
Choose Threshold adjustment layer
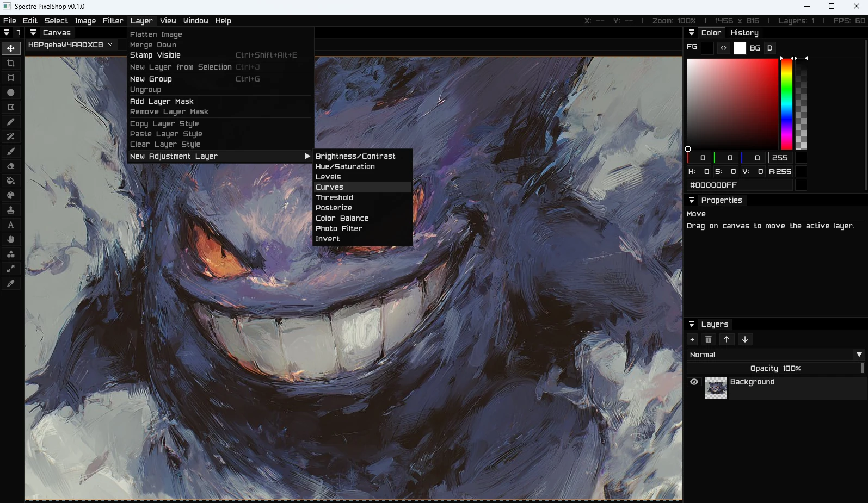[x=362, y=197]
